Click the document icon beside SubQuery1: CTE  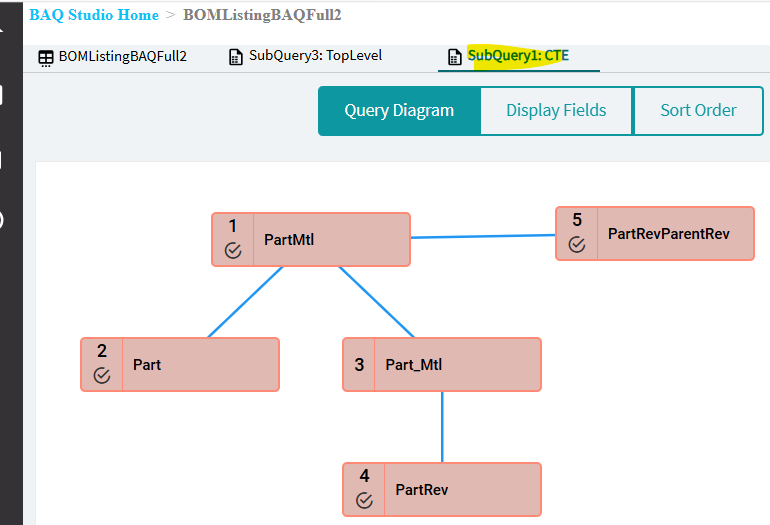tap(455, 57)
